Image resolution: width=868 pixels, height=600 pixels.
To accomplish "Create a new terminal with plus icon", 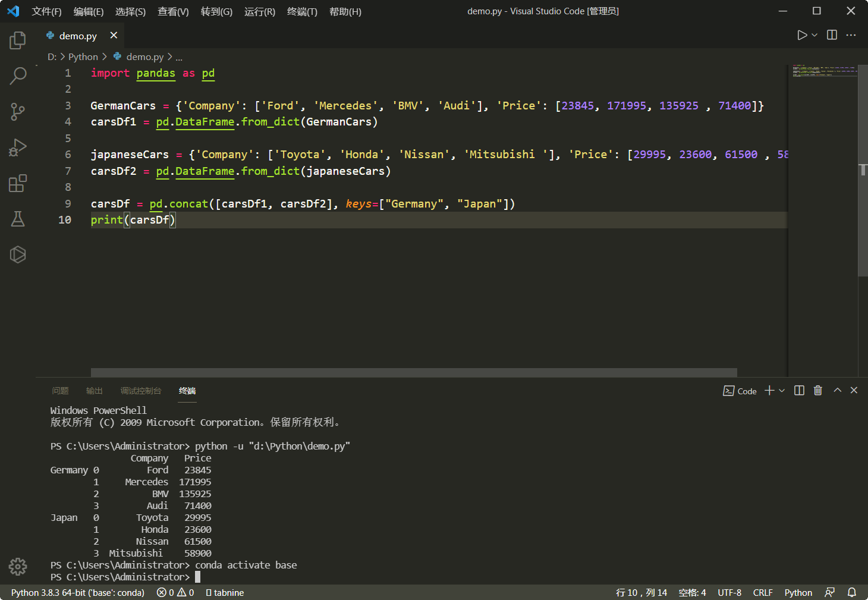I will pyautogui.click(x=769, y=391).
